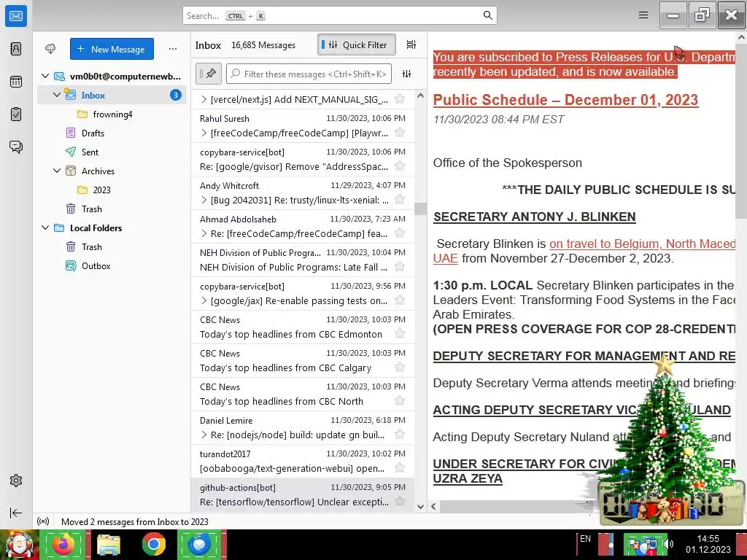Image resolution: width=747 pixels, height=560 pixels.
Task: Open the Chat space
Action: coord(16,147)
